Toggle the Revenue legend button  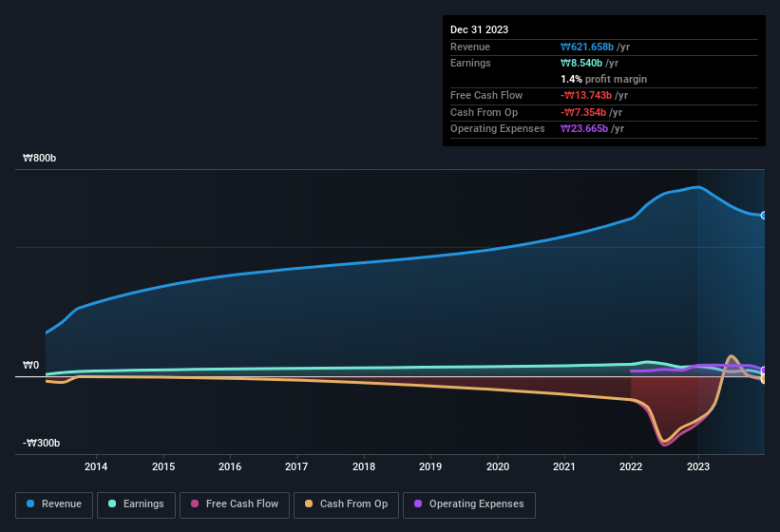point(54,504)
